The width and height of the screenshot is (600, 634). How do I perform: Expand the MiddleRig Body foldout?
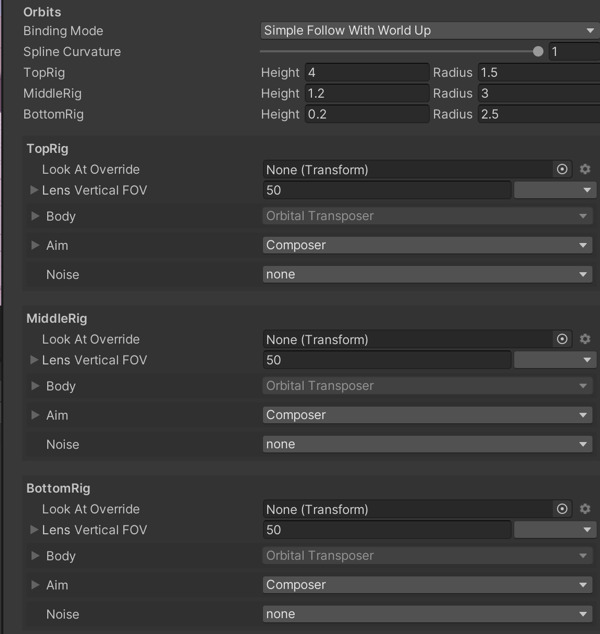click(x=36, y=386)
